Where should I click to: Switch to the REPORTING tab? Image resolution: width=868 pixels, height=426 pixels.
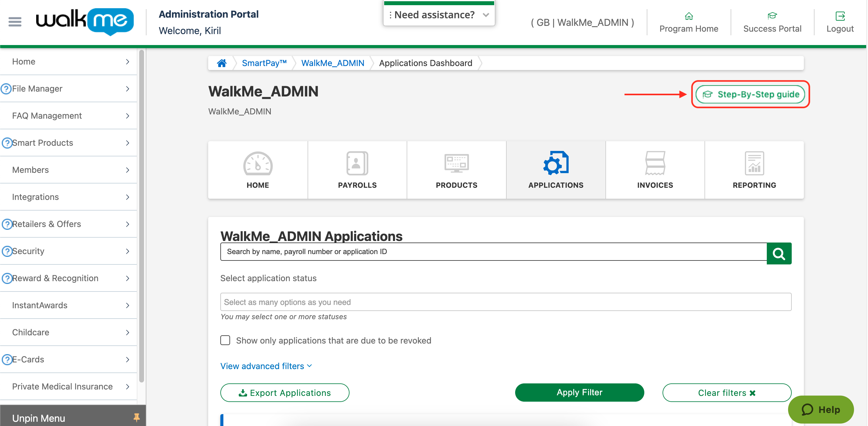pos(754,170)
